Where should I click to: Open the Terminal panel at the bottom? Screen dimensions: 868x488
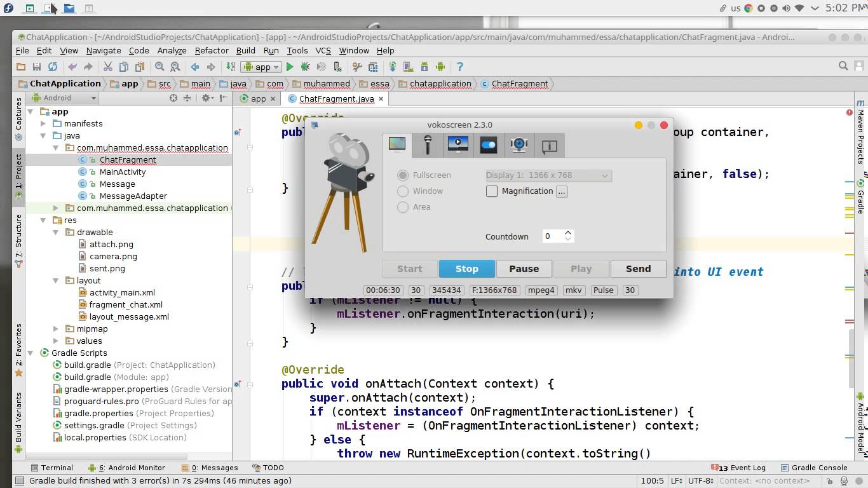coord(53,468)
